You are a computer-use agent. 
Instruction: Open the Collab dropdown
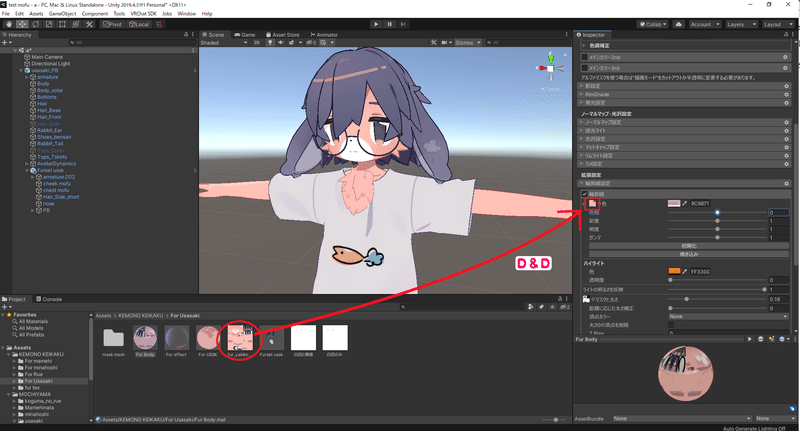pos(653,24)
